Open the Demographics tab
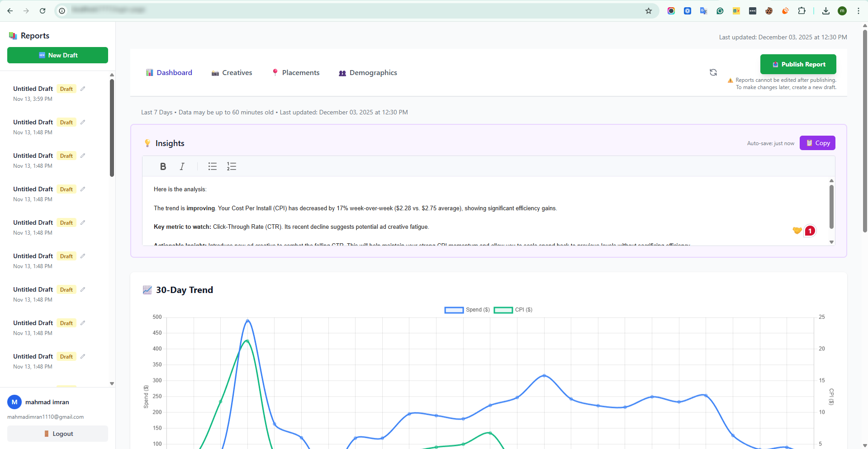Viewport: 868px width, 449px height. (x=368, y=73)
